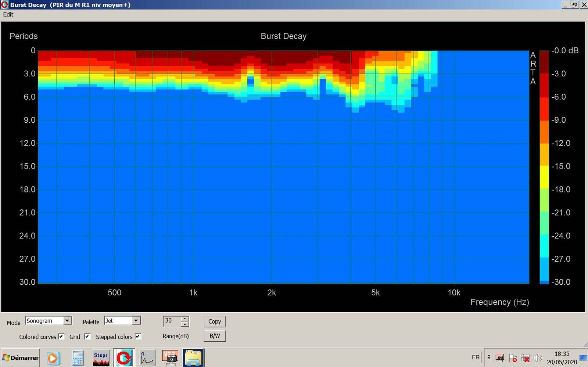Click the network disconnected tray icon
The width and height of the screenshot is (588, 367).
coord(526,358)
